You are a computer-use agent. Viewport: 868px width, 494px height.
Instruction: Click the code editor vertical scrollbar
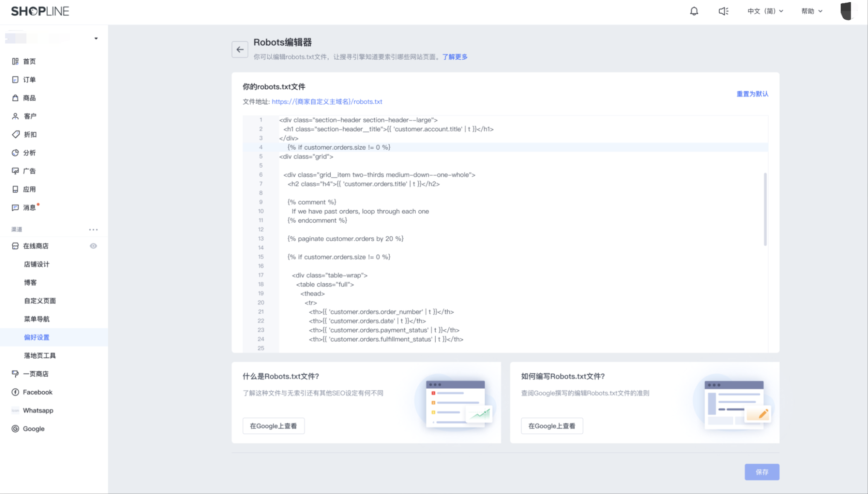pos(765,209)
